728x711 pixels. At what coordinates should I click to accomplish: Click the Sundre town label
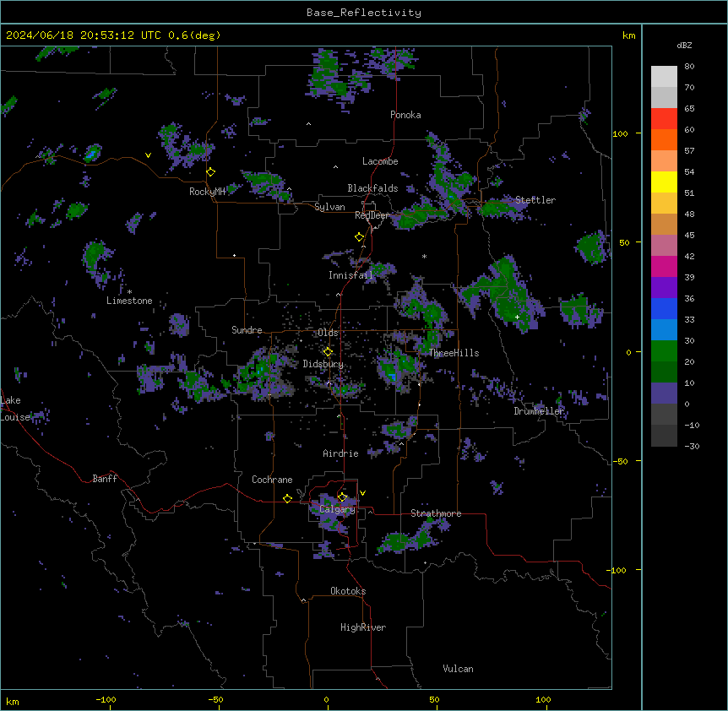point(247,330)
